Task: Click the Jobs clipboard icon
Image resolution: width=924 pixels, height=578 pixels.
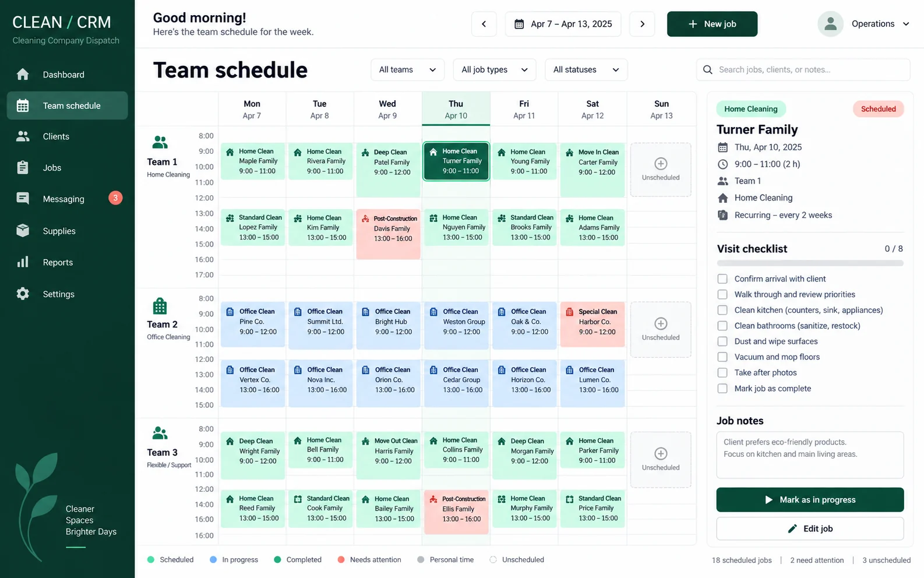Action: 23,167
